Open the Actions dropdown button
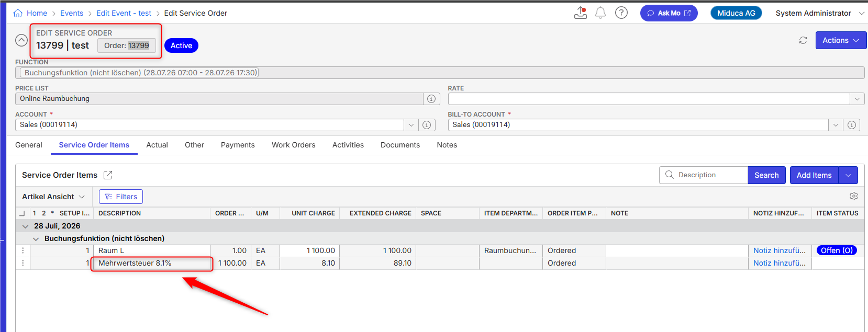The width and height of the screenshot is (868, 332). click(x=841, y=40)
